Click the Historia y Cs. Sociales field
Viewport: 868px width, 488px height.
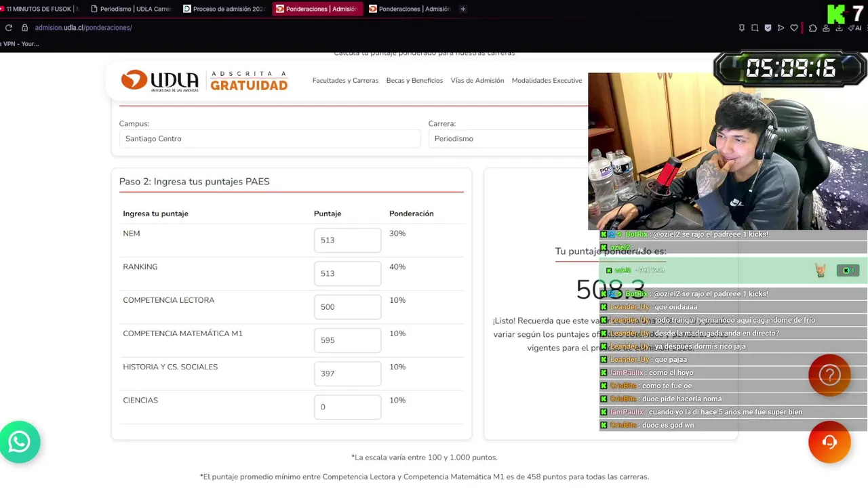(x=347, y=373)
